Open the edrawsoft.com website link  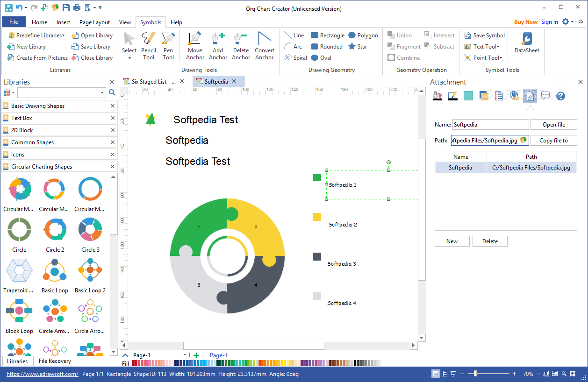tap(42, 374)
